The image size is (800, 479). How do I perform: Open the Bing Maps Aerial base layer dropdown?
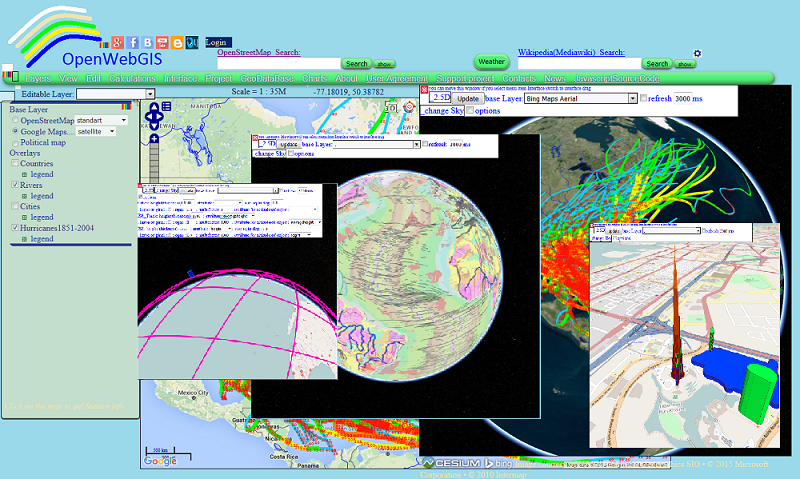(581, 98)
